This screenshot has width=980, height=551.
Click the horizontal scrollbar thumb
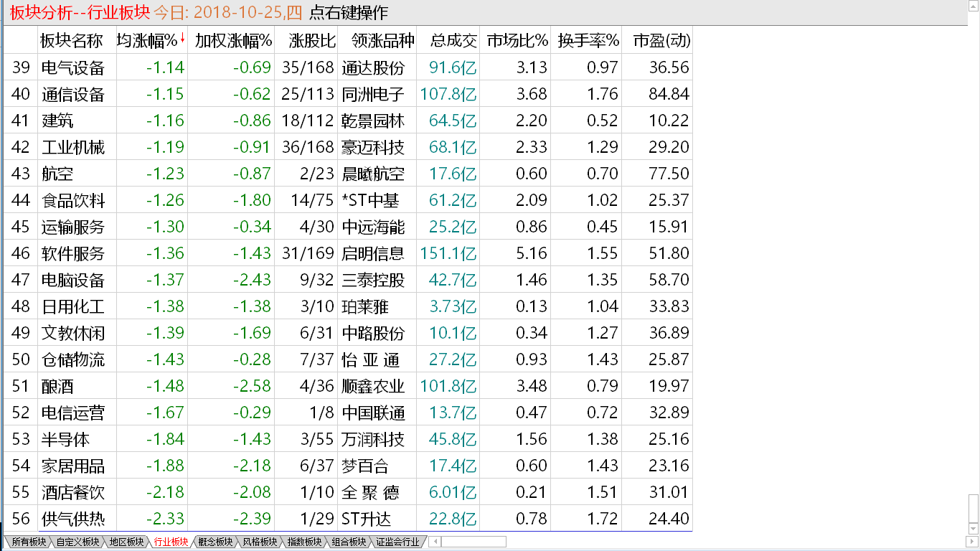coord(473,542)
